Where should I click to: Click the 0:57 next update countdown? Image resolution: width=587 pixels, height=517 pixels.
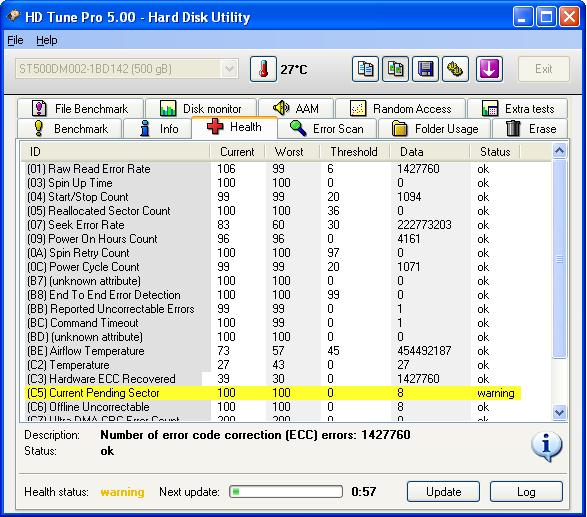[x=364, y=492]
